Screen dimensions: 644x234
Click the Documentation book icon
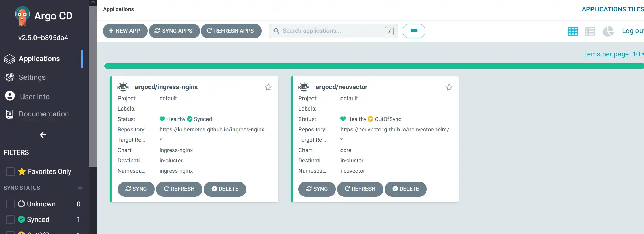point(10,114)
